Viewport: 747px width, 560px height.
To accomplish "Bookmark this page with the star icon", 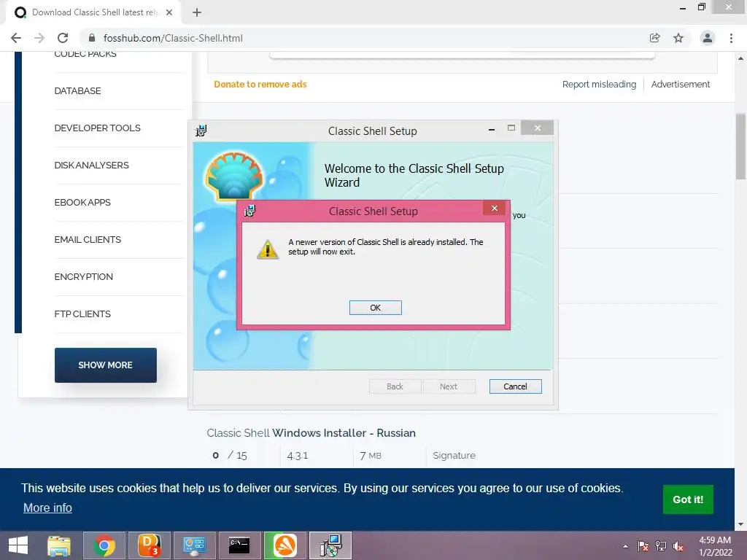I will (x=678, y=38).
